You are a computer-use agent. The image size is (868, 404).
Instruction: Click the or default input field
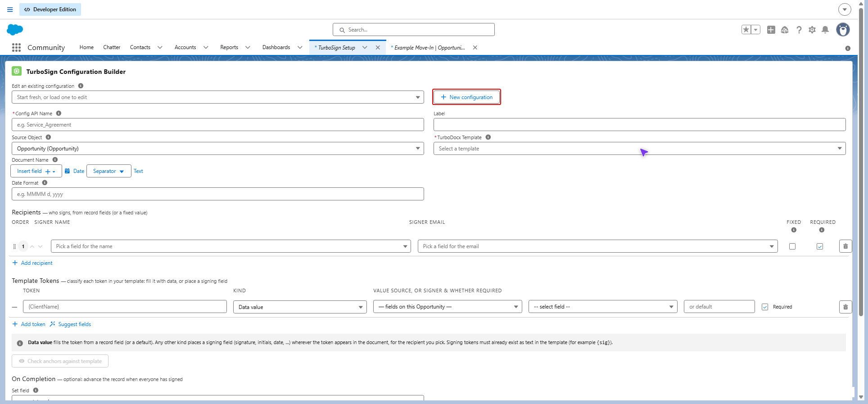pyautogui.click(x=719, y=307)
